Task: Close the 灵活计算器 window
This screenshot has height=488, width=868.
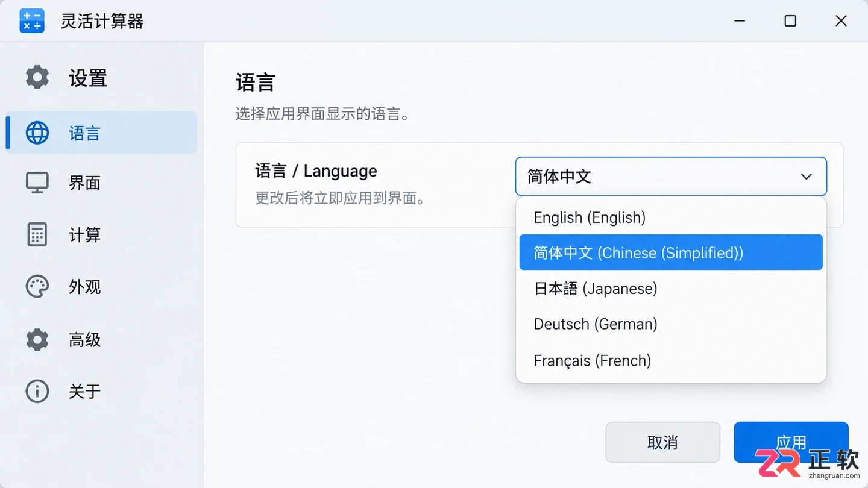Action: pos(841,21)
